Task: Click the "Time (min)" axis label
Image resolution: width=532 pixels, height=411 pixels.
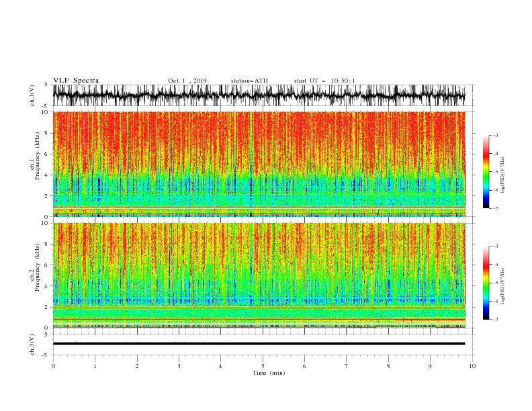Action: 269,373
